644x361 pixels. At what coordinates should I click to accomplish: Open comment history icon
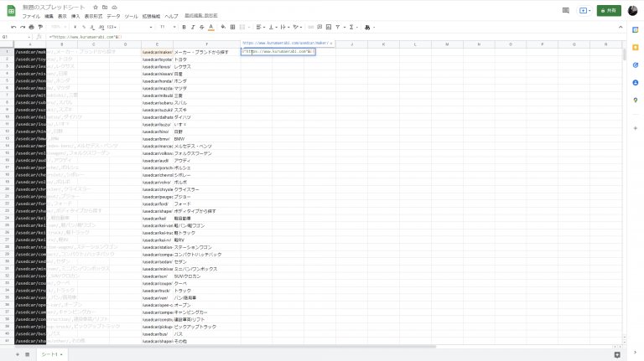tap(565, 11)
